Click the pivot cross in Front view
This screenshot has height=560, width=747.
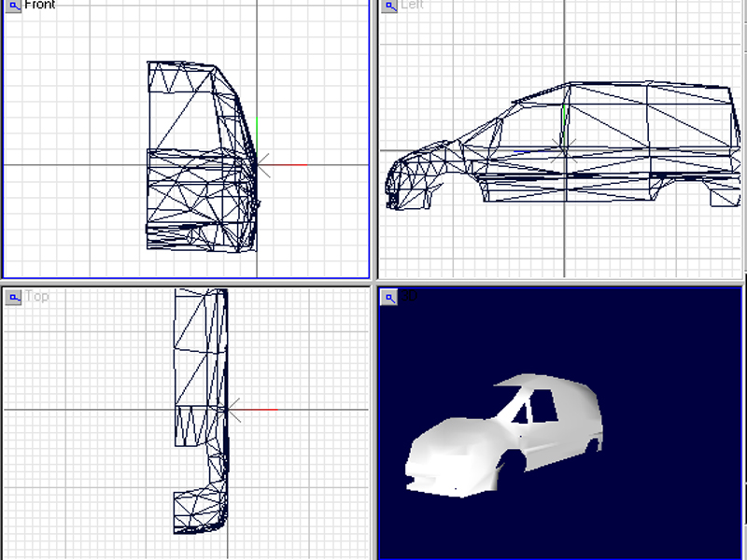coord(258,165)
